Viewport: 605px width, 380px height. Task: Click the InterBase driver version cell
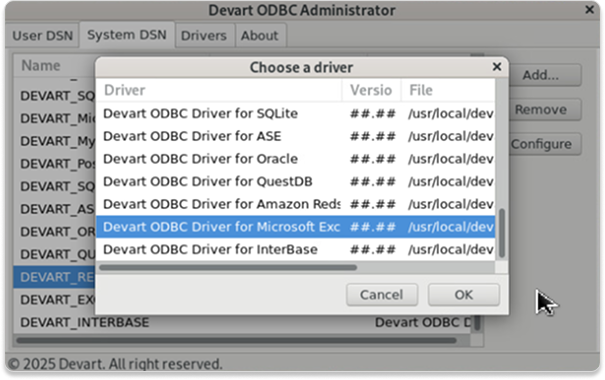click(x=372, y=250)
